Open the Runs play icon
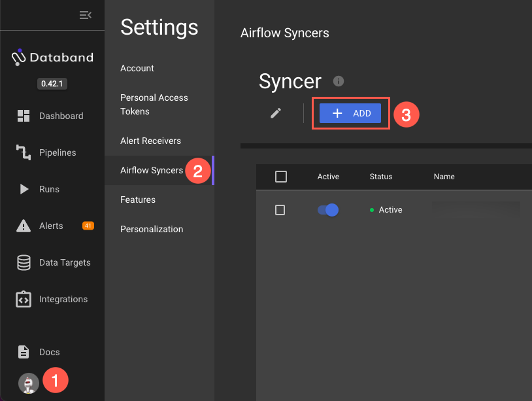 [x=24, y=189]
